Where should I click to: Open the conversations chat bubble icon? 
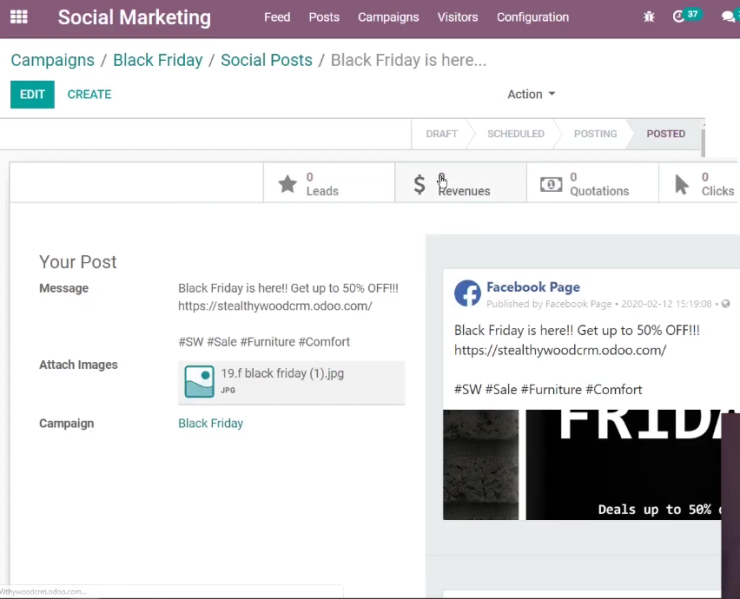tap(729, 17)
